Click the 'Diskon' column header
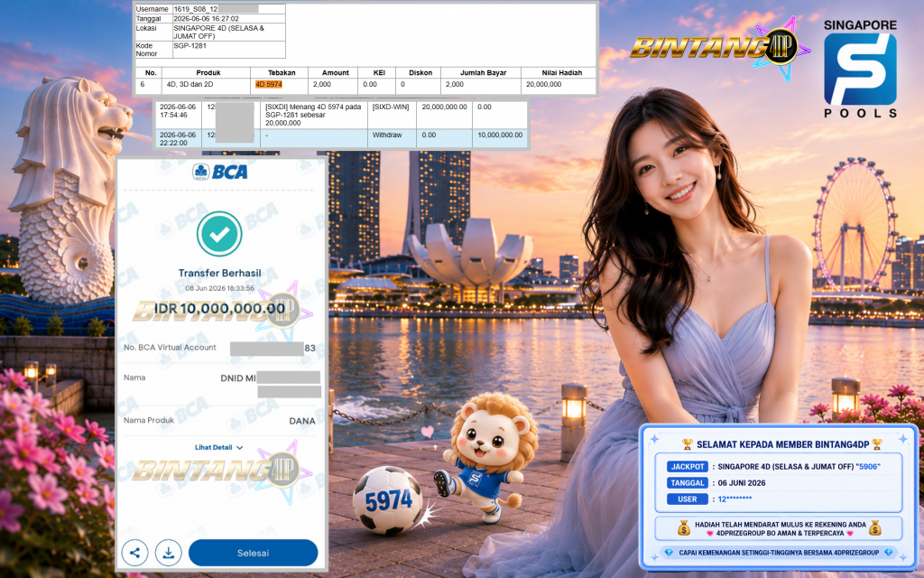Image resolution: width=924 pixels, height=578 pixels. coord(420,72)
